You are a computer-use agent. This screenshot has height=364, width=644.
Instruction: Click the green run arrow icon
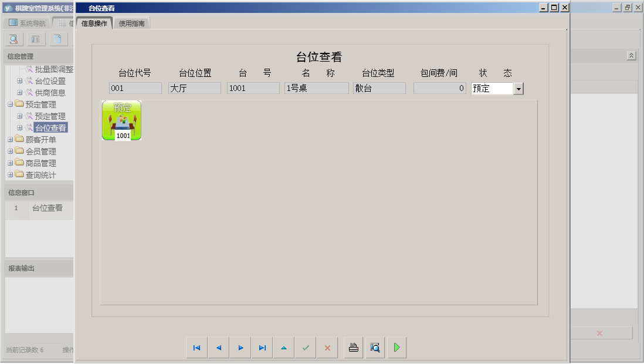tap(396, 347)
